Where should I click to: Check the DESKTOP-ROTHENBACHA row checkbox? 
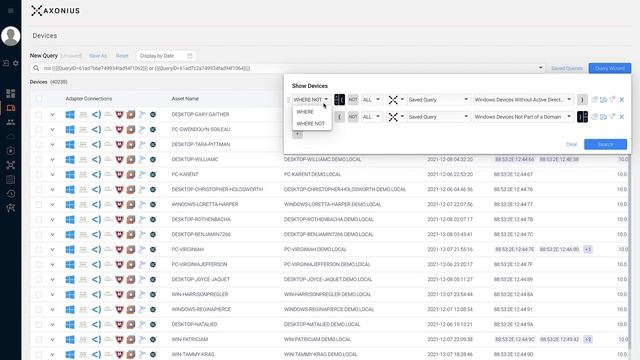[x=39, y=220]
